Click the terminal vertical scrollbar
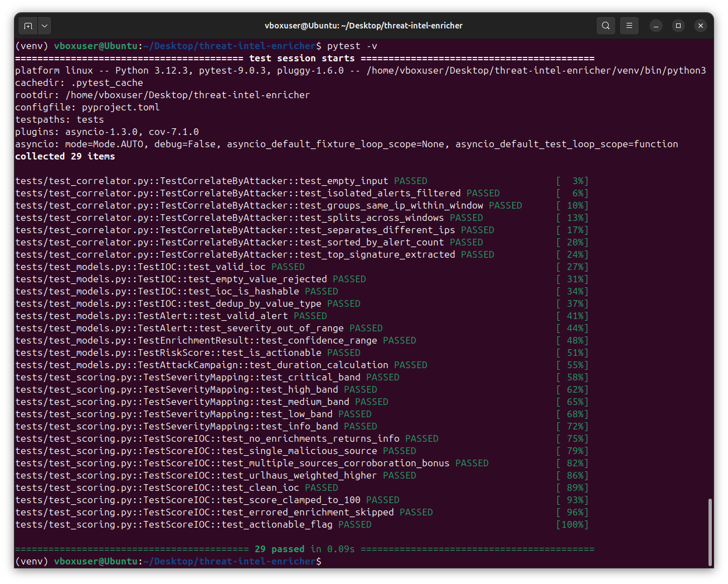Screen dimensions: 728x584 coord(710,532)
